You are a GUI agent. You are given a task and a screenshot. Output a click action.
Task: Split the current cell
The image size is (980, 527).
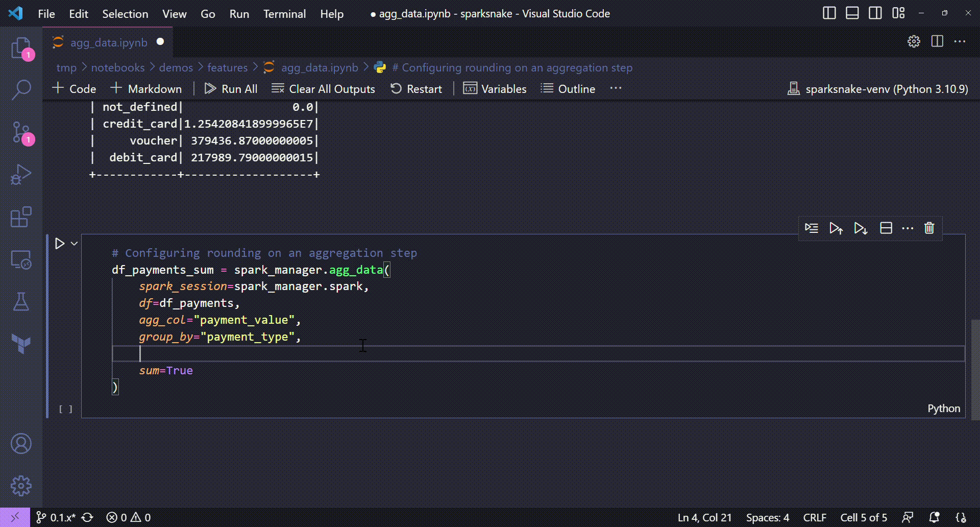[886, 228]
